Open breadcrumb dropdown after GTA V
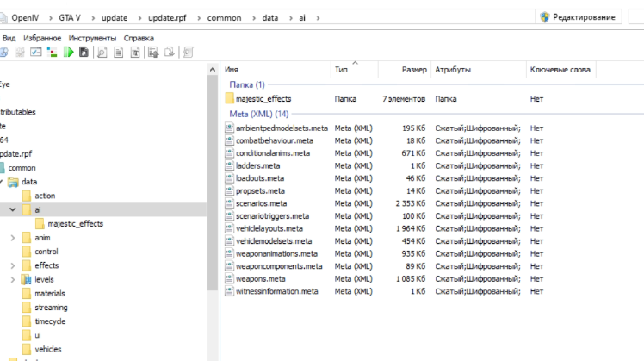Image resolution: width=644 pixels, height=361 pixels. (x=93, y=18)
